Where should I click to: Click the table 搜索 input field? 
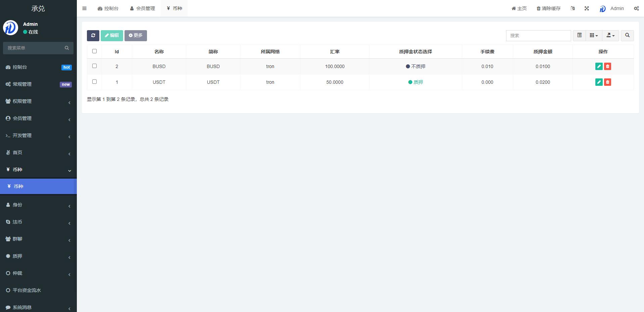(538, 36)
